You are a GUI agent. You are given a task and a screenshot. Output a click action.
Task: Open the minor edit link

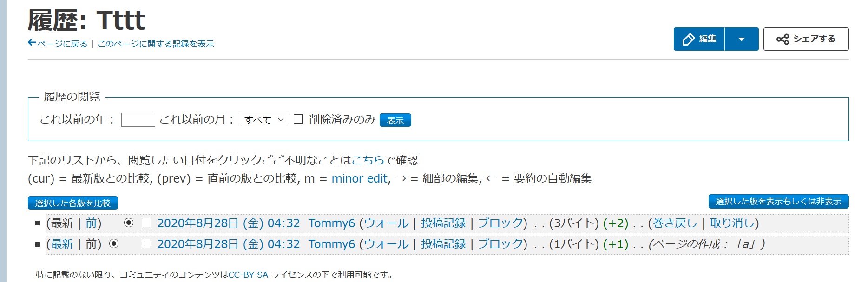359,179
